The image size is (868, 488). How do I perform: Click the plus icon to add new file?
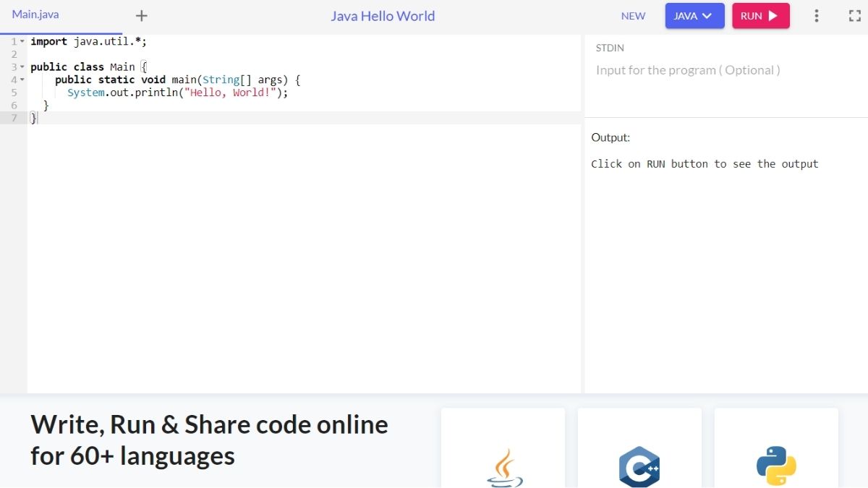tap(142, 16)
